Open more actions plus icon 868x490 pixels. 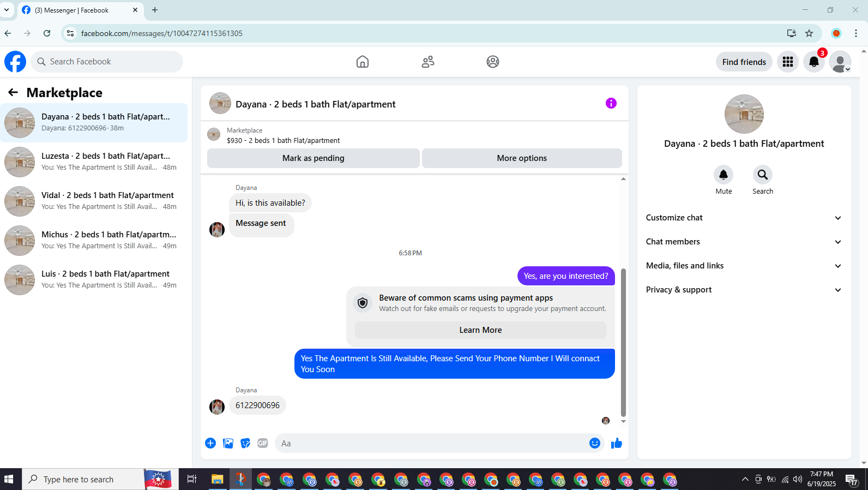pos(210,443)
